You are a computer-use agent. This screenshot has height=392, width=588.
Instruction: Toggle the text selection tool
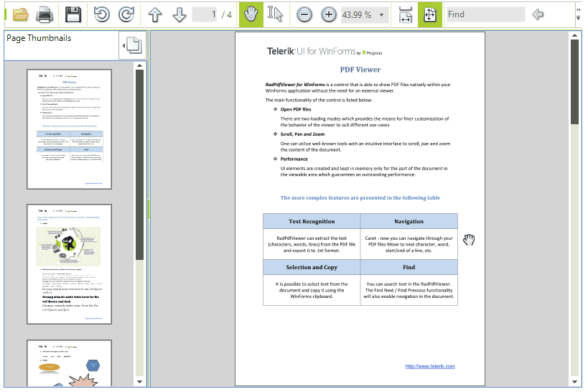click(275, 14)
